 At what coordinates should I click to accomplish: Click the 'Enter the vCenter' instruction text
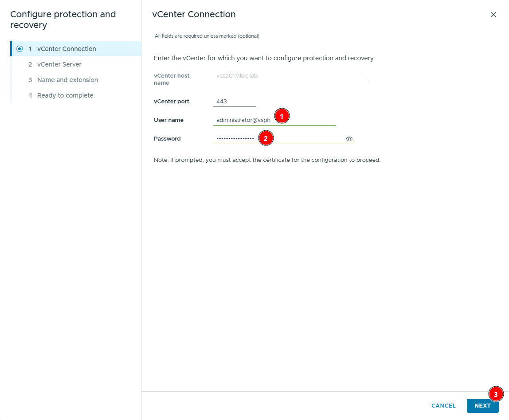pyautogui.click(x=264, y=58)
